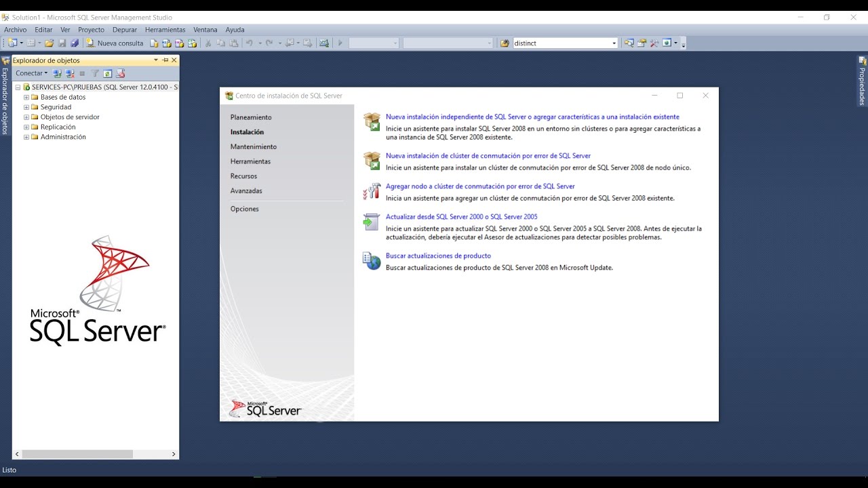The height and width of the screenshot is (488, 868).
Task: Click the Copy icon in toolbar
Action: (x=220, y=43)
